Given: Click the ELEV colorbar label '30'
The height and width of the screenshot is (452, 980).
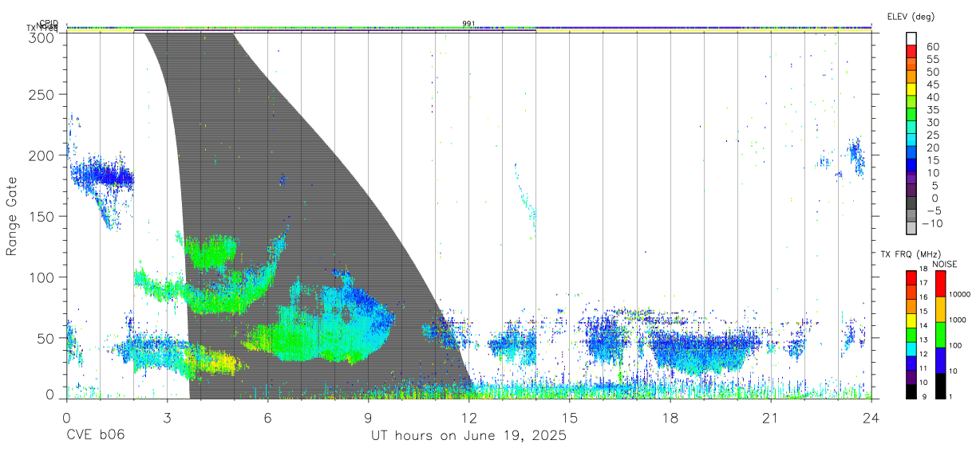Looking at the screenshot, I should (932, 122).
